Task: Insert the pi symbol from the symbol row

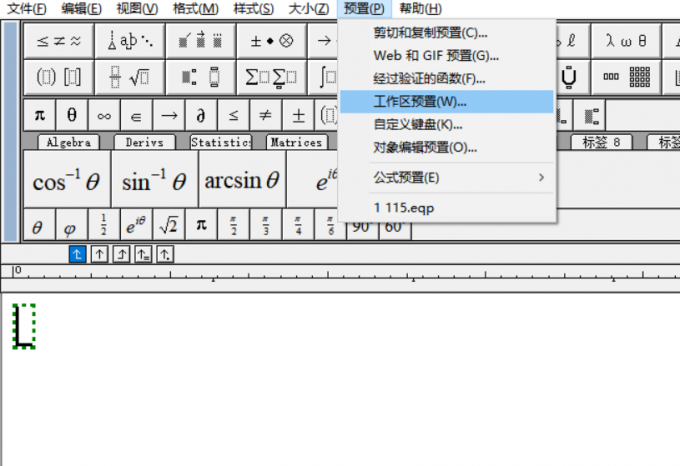Action: (x=39, y=115)
